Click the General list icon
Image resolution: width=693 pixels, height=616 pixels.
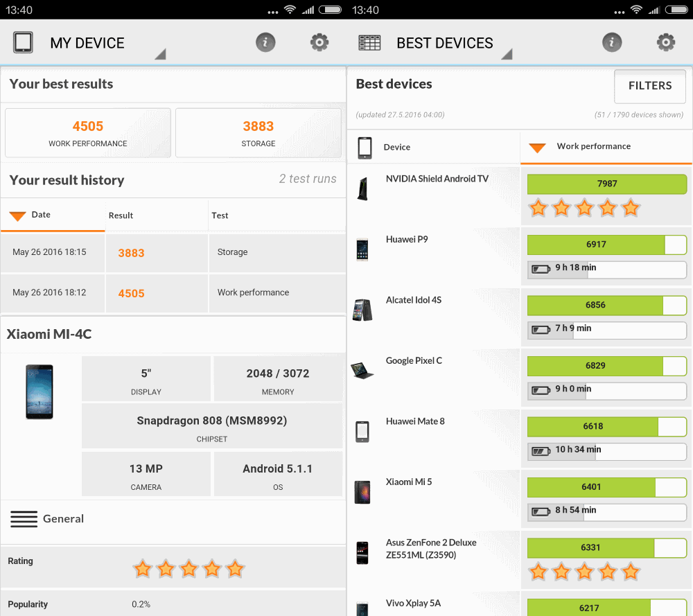click(24, 519)
